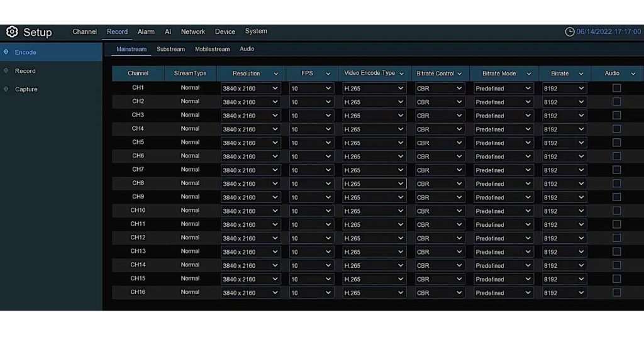The height and width of the screenshot is (362, 644).
Task: Open the Resolution dropdown for CH3
Action: 250,116
